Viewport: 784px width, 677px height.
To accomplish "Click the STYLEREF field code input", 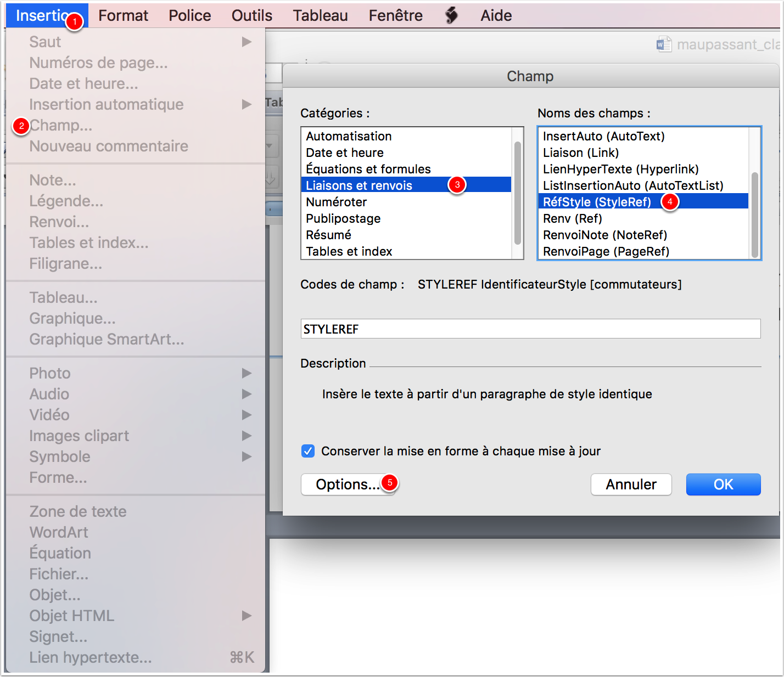I will point(530,329).
